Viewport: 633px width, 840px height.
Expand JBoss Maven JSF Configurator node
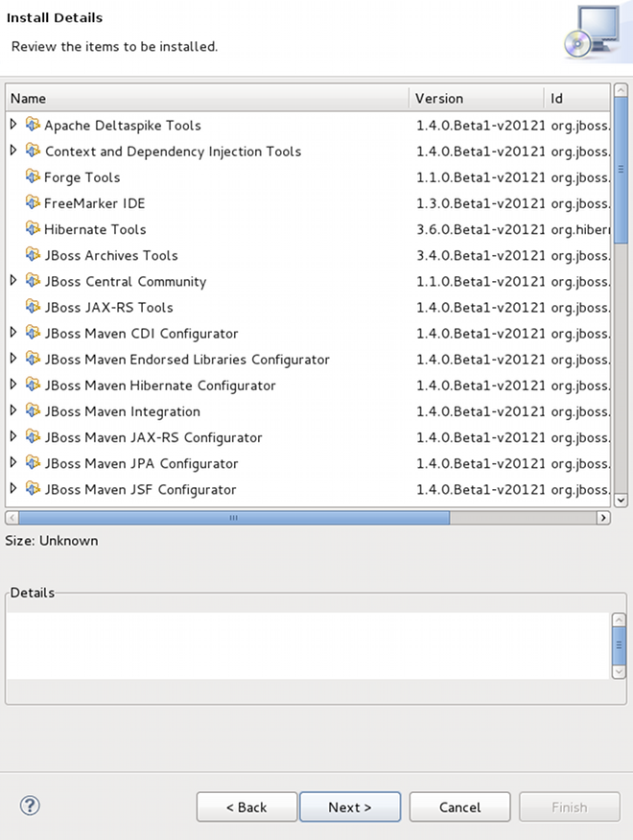[13, 488]
